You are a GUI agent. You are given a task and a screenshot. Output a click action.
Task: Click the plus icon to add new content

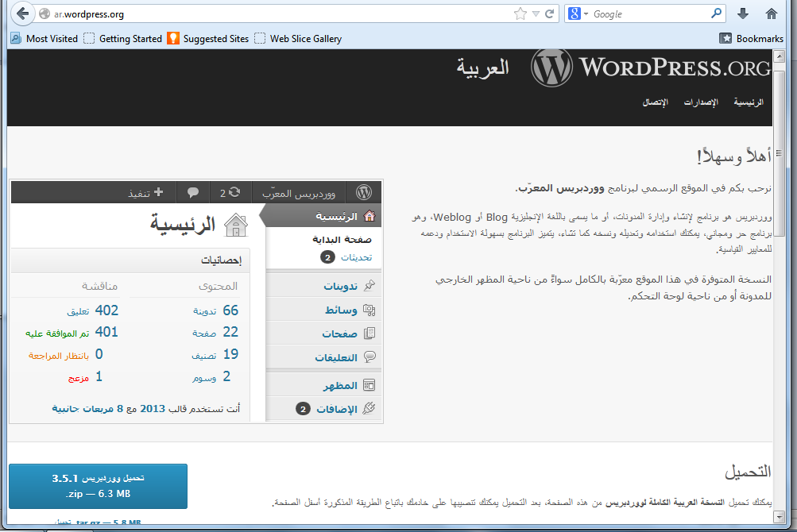159,191
